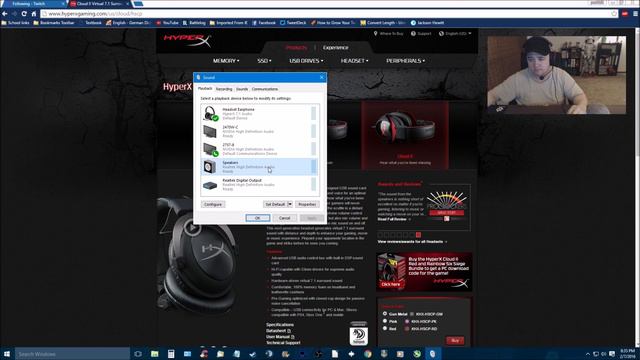
Task: Show hidden tray icons chevron
Action: tap(588, 354)
